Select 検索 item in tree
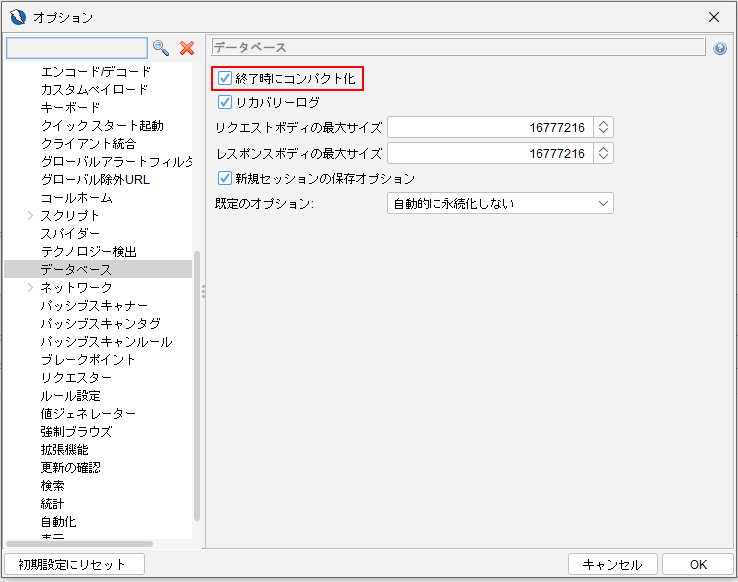Image resolution: width=738 pixels, height=582 pixels. 52,486
